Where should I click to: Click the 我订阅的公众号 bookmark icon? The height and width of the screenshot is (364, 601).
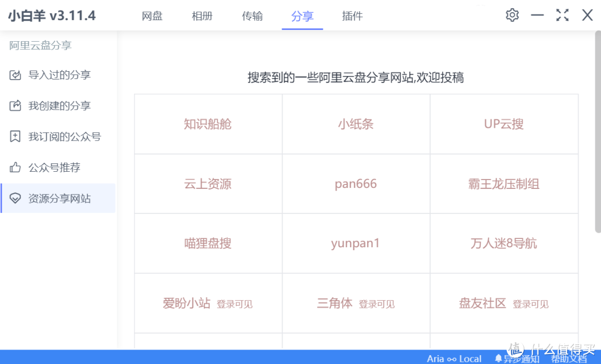(x=15, y=137)
